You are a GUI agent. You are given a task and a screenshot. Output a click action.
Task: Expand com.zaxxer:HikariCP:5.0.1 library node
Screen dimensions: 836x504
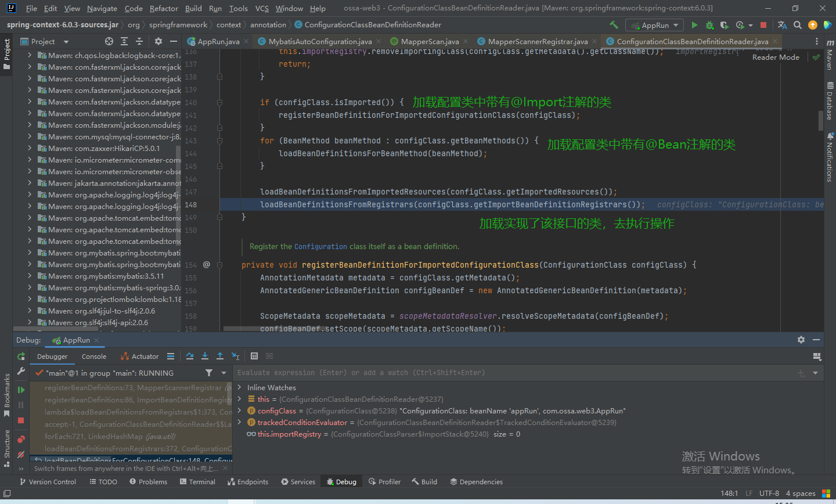click(x=30, y=148)
